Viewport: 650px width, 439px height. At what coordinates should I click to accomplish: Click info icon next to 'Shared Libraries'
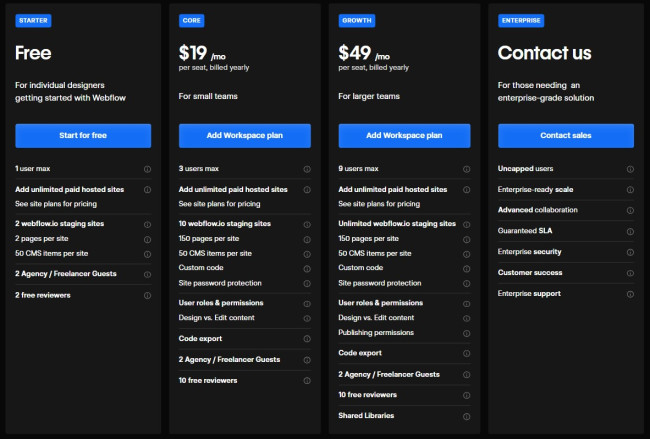[467, 415]
